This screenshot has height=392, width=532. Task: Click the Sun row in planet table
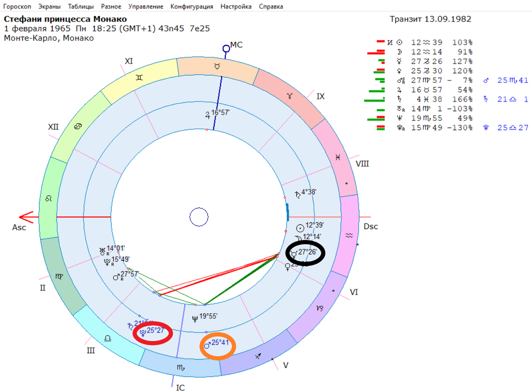[x=430, y=43]
